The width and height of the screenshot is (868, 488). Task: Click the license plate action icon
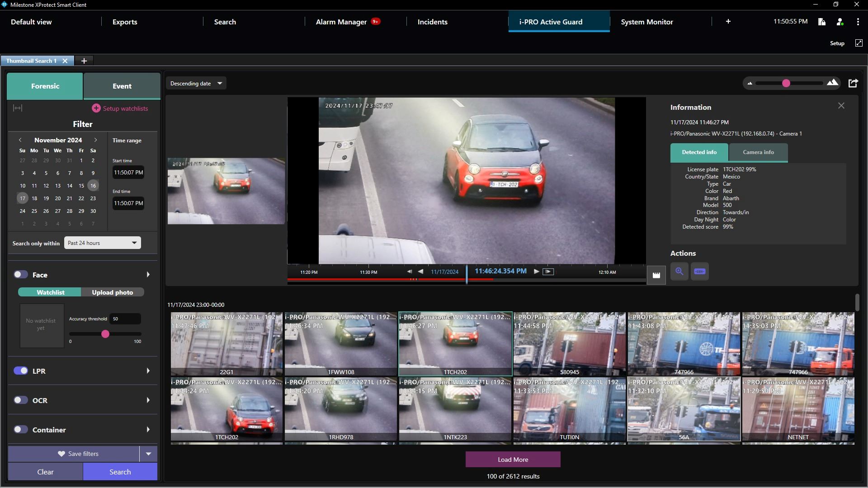(700, 272)
